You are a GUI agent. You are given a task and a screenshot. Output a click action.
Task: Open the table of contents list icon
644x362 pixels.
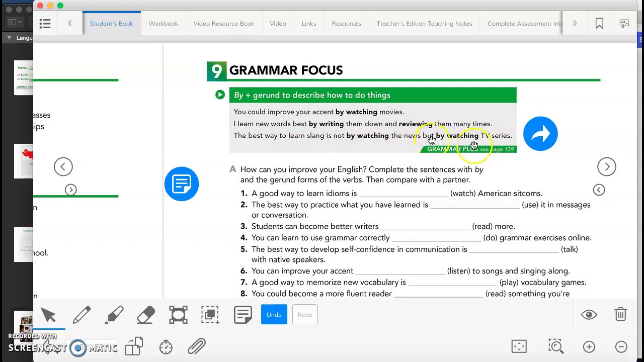point(45,24)
